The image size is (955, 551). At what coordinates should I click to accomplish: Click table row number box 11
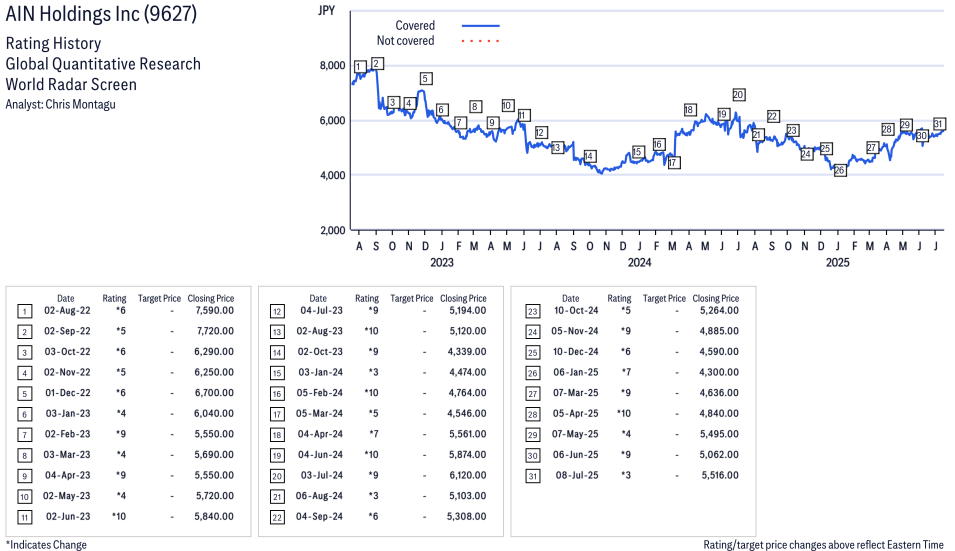(24, 518)
